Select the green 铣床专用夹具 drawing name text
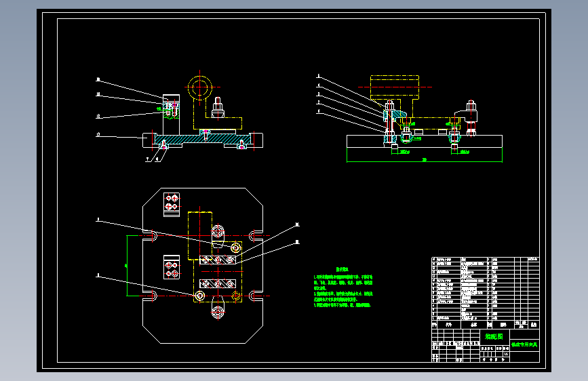 coord(524,344)
